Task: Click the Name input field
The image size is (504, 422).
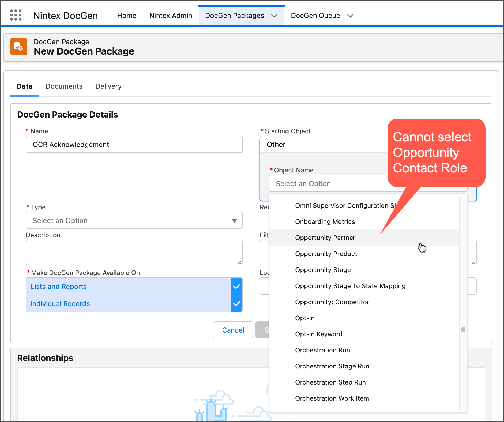Action: (134, 144)
